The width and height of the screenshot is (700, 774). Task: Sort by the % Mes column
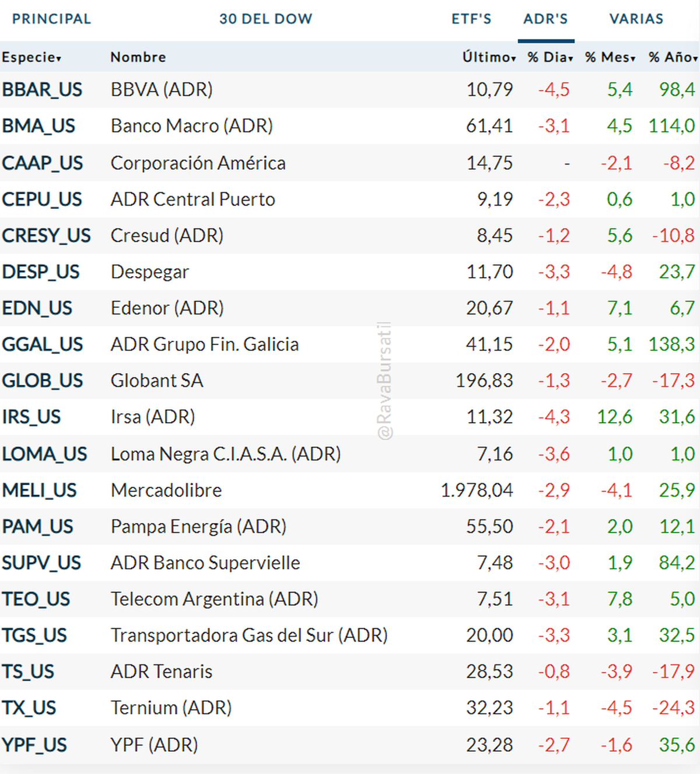pos(610,57)
